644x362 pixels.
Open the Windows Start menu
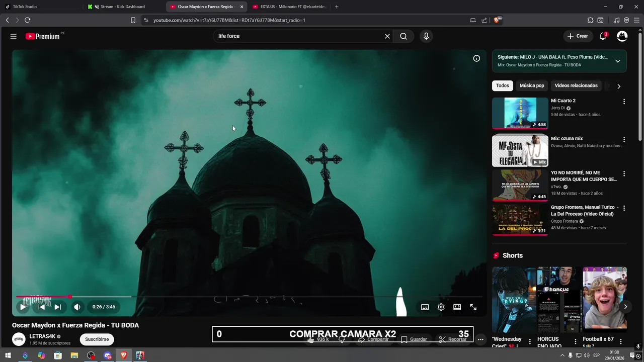pyautogui.click(x=8, y=355)
